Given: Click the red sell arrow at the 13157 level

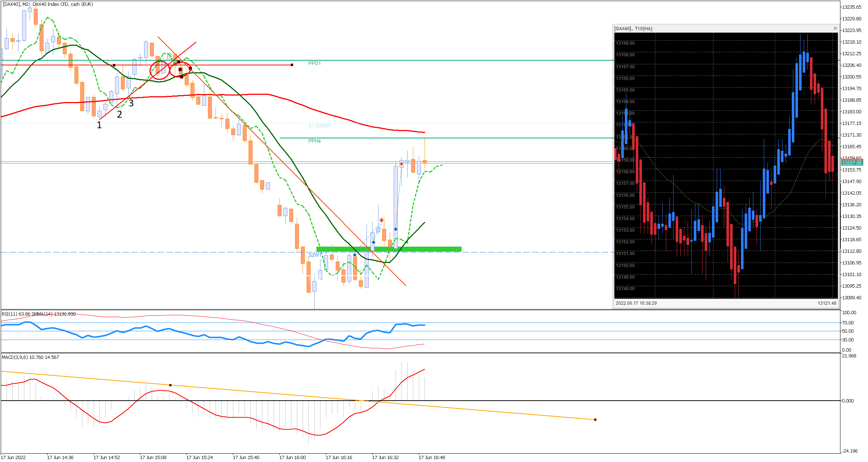Looking at the screenshot, I should 401,164.
